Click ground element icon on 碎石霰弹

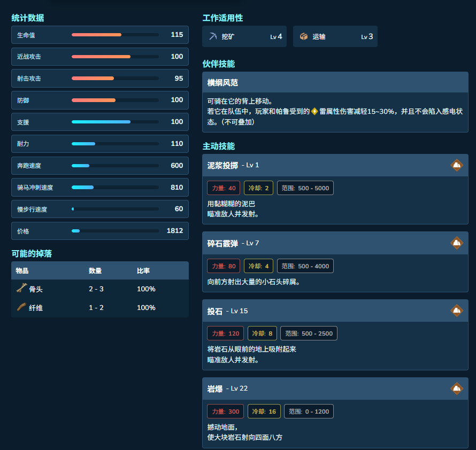click(x=457, y=243)
